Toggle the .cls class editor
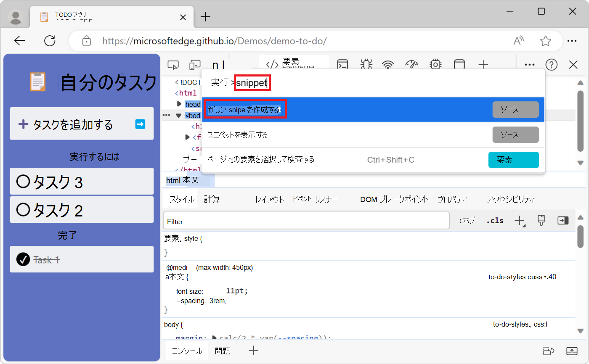The image size is (589, 364). coord(495,220)
